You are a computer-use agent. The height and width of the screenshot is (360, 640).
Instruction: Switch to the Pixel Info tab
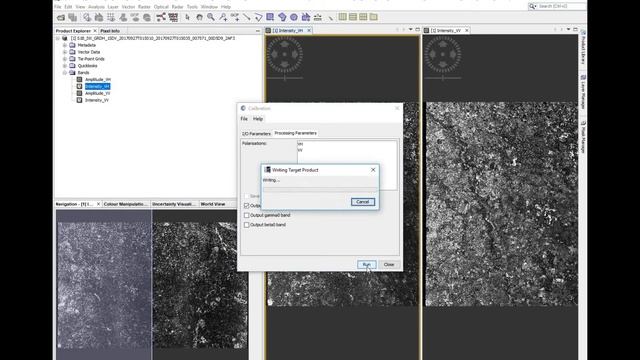click(x=110, y=31)
